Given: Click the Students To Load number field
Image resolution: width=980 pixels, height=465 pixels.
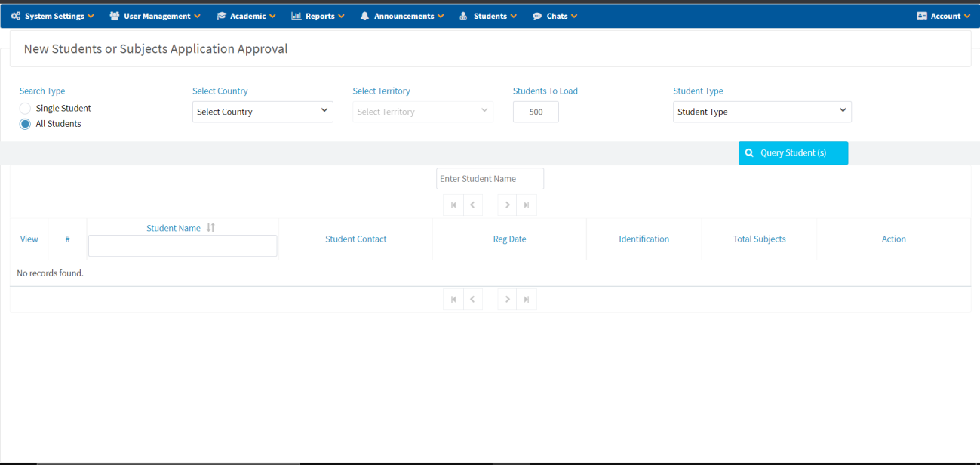Looking at the screenshot, I should pos(536,112).
